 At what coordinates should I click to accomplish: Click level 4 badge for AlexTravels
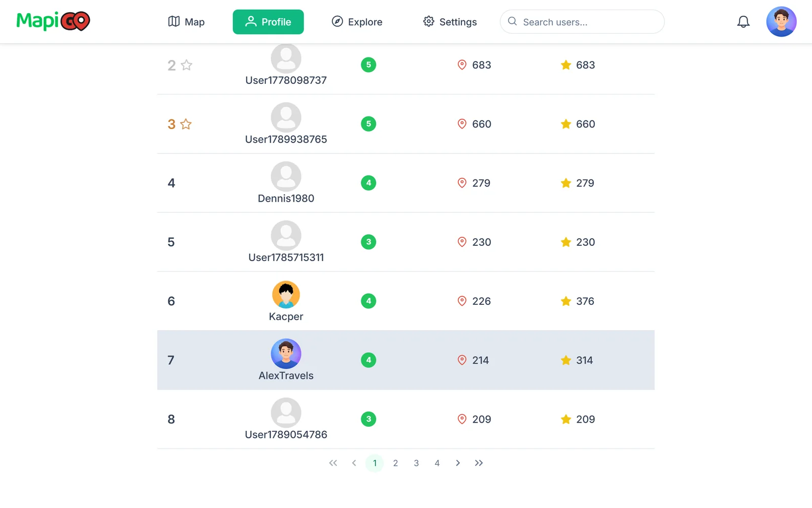(368, 360)
